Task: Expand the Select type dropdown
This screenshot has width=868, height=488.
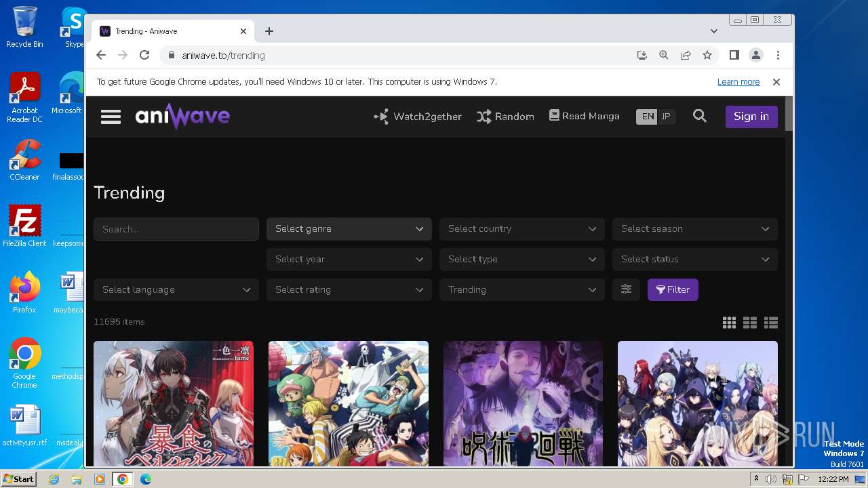Action: pyautogui.click(x=522, y=260)
